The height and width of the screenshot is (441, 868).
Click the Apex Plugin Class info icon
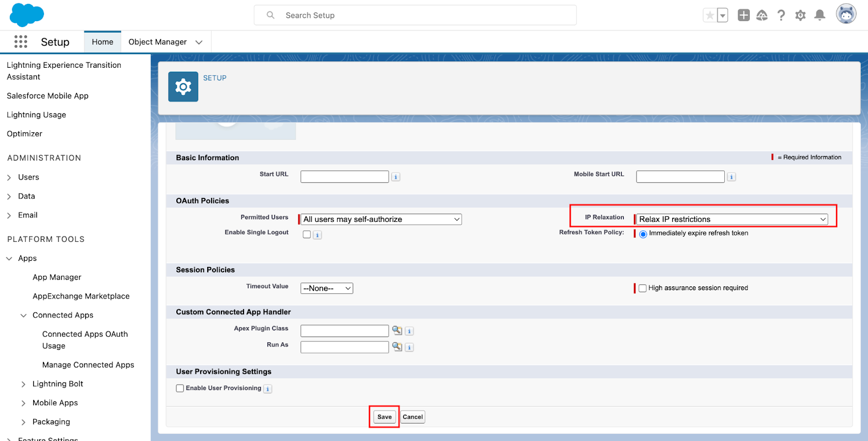click(410, 331)
